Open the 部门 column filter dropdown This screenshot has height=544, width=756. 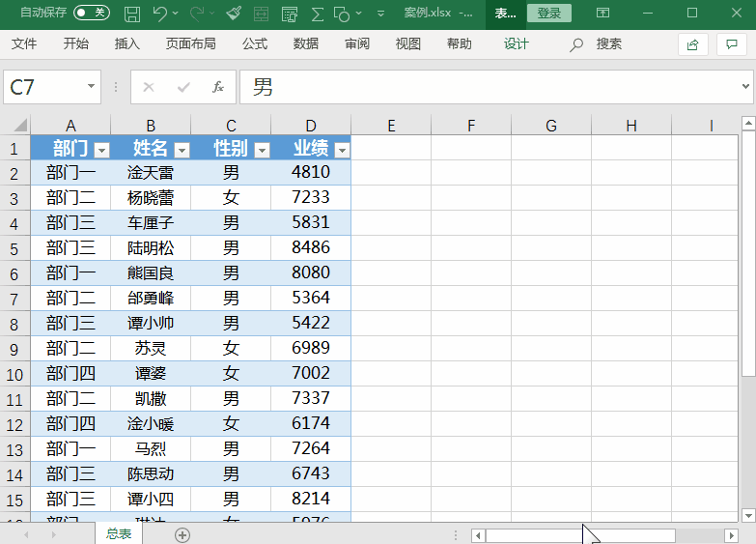point(101,150)
